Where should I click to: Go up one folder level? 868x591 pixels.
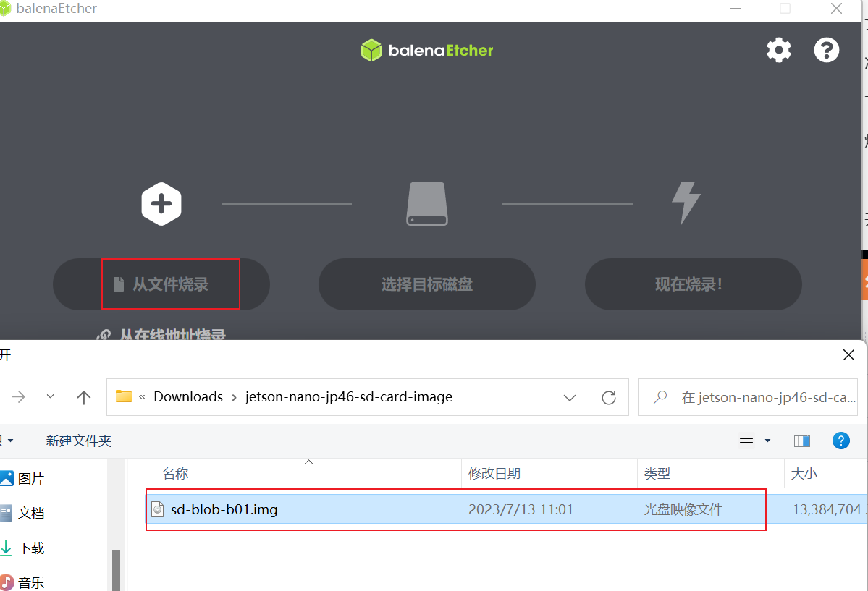pos(83,396)
